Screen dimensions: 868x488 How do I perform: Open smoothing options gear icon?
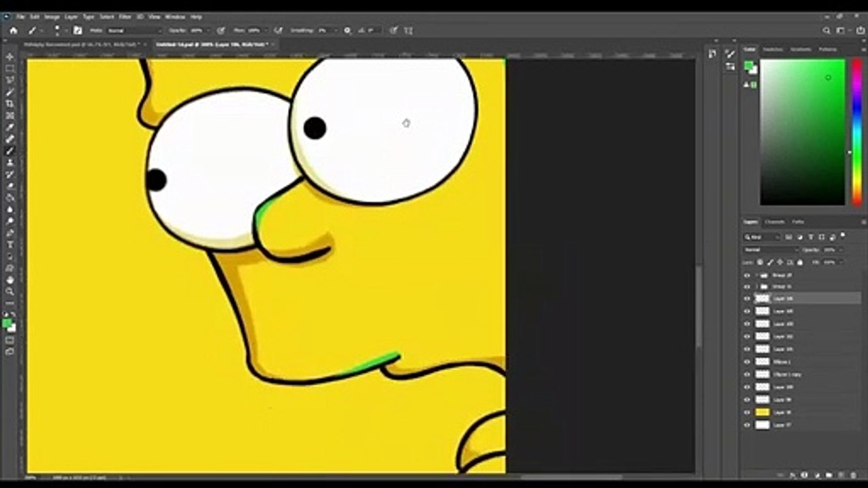point(348,30)
